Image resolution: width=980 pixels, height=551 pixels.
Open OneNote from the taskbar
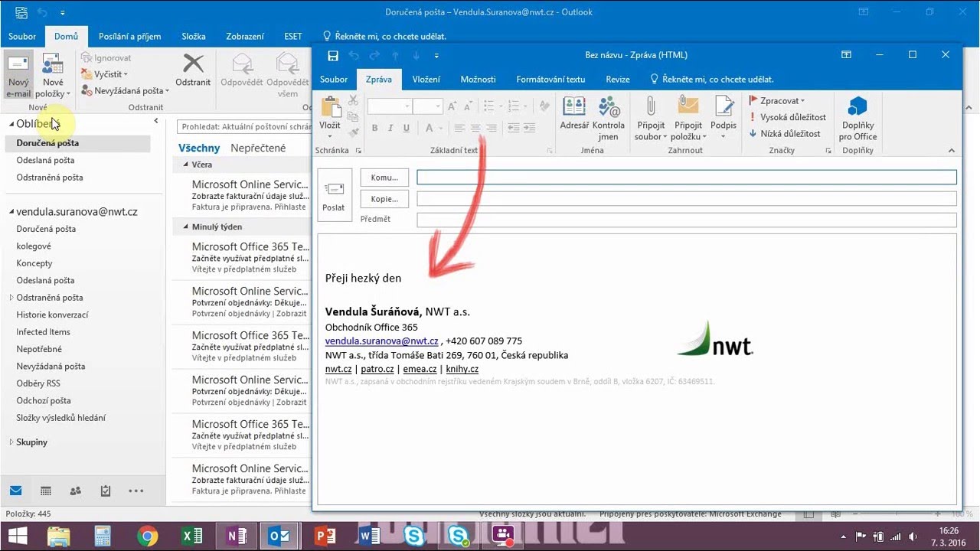[x=237, y=536]
